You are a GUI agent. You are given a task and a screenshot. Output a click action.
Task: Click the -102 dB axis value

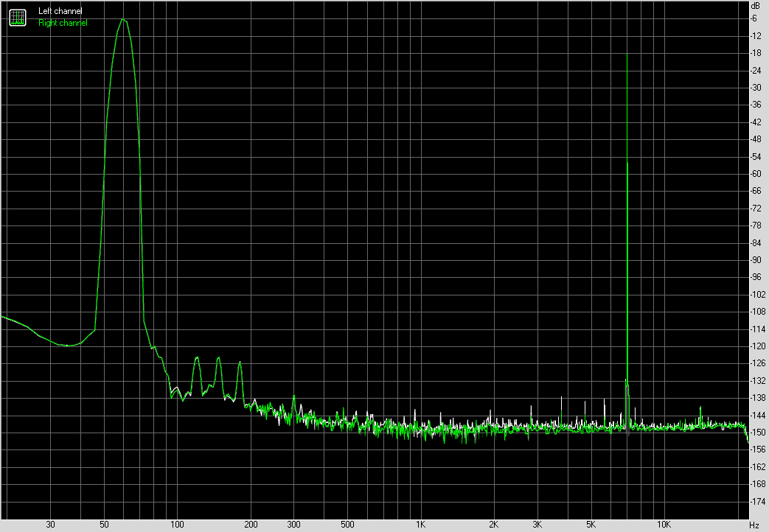758,294
